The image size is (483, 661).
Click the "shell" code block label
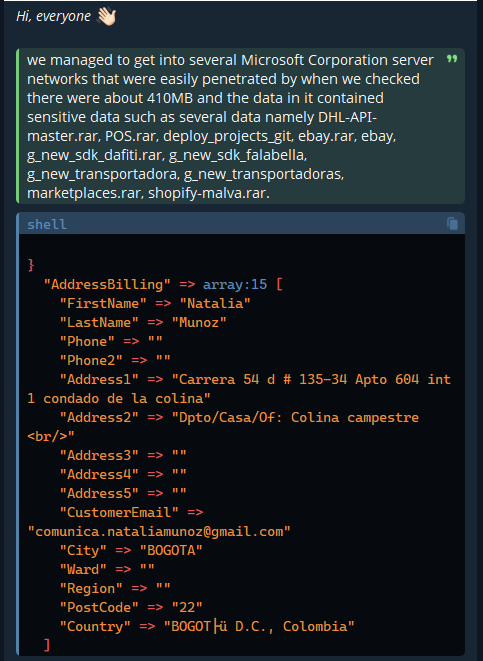(x=47, y=224)
